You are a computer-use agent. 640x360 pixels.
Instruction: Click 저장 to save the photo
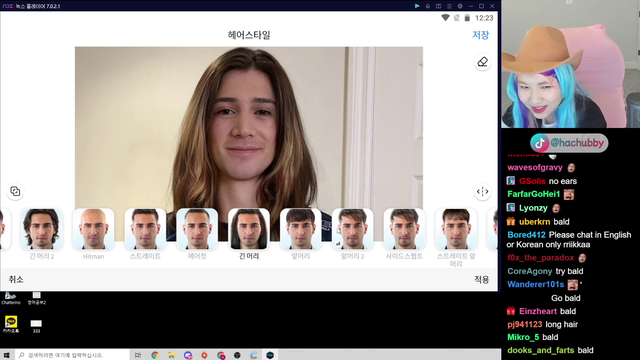point(480,35)
